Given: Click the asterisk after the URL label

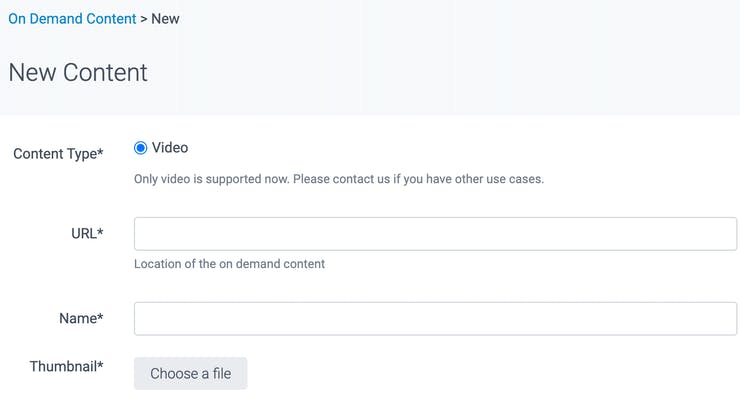Looking at the screenshot, I should (100, 231).
